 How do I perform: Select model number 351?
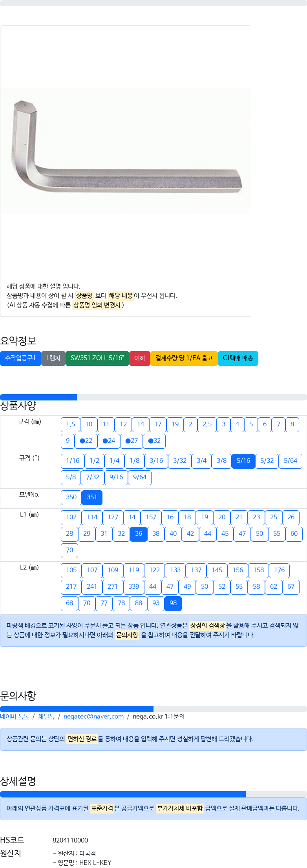[92, 497]
